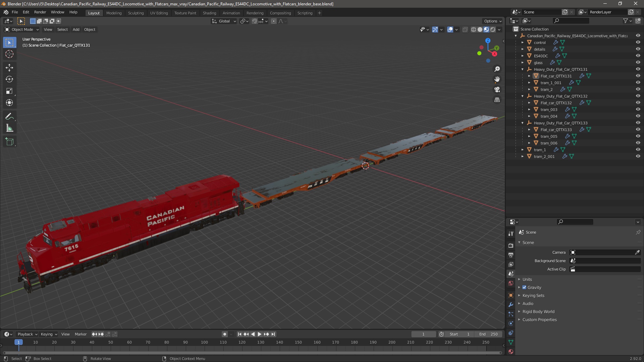Image resolution: width=644 pixels, height=362 pixels.
Task: Expand the control object in outliner
Action: pyautogui.click(x=523, y=43)
